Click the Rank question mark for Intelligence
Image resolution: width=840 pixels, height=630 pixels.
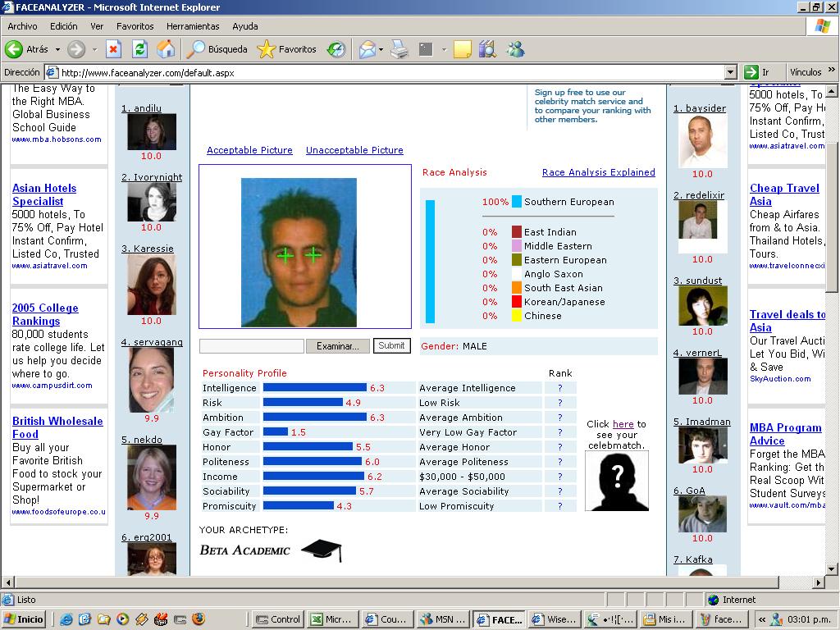tap(559, 388)
